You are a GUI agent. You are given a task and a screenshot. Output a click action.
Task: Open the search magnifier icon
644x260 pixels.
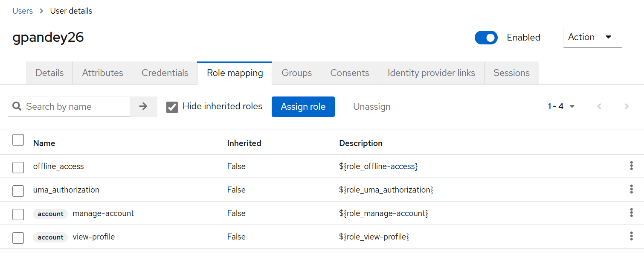pos(17,106)
